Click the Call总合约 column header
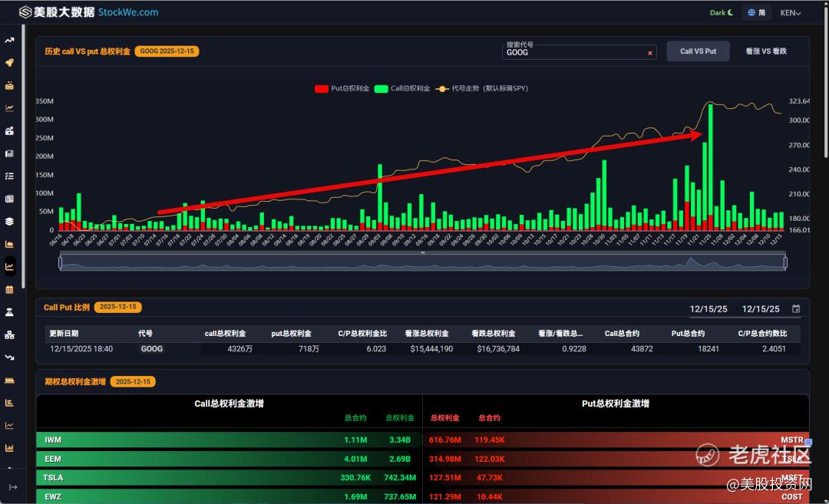829x504 pixels. 622,334
